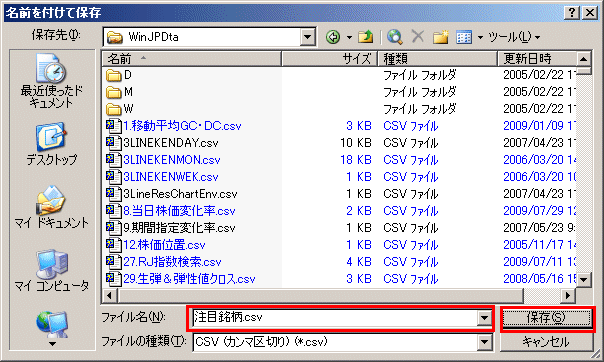This screenshot has width=604, height=362.
Task: Click the Back navigation arrow icon
Action: 333,37
